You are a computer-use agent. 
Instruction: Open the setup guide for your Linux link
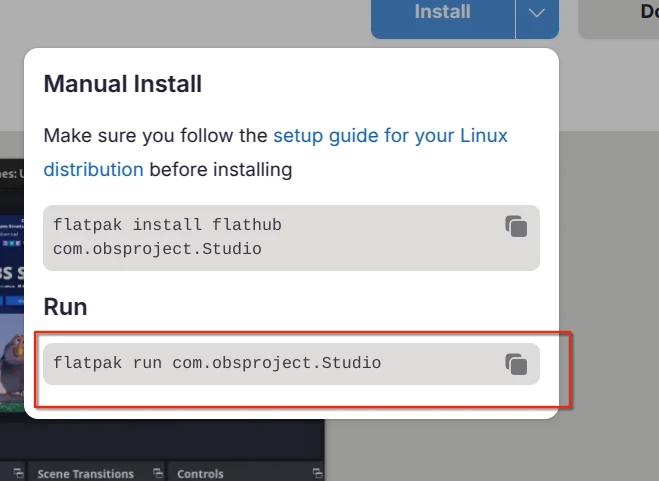(x=390, y=136)
